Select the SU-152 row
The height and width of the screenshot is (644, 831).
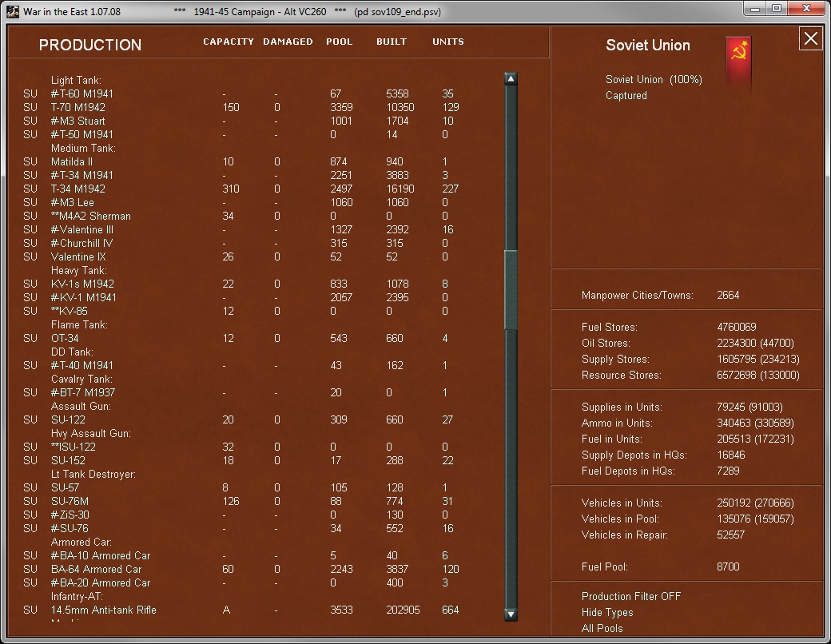[x=241, y=460]
